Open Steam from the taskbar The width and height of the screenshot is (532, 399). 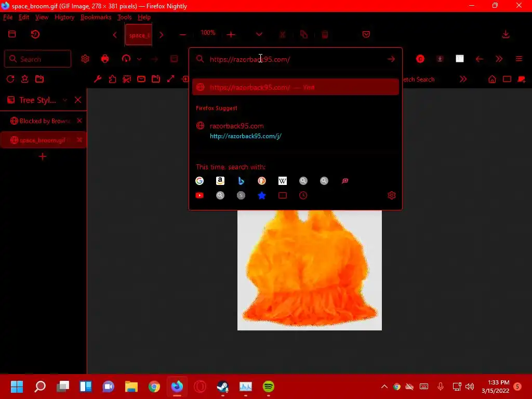(x=222, y=387)
